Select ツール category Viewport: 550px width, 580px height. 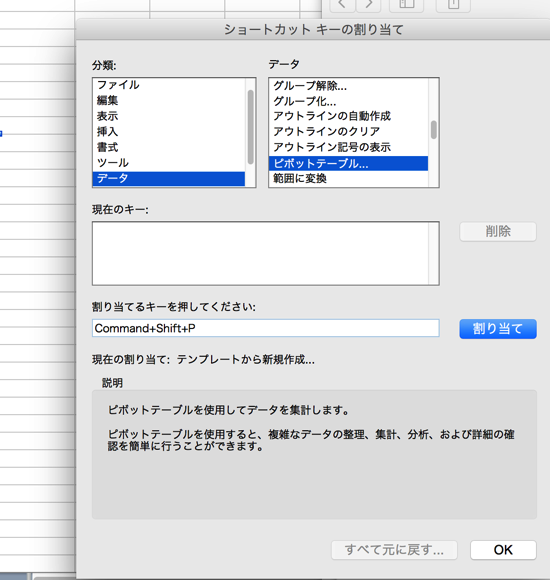pos(169,162)
